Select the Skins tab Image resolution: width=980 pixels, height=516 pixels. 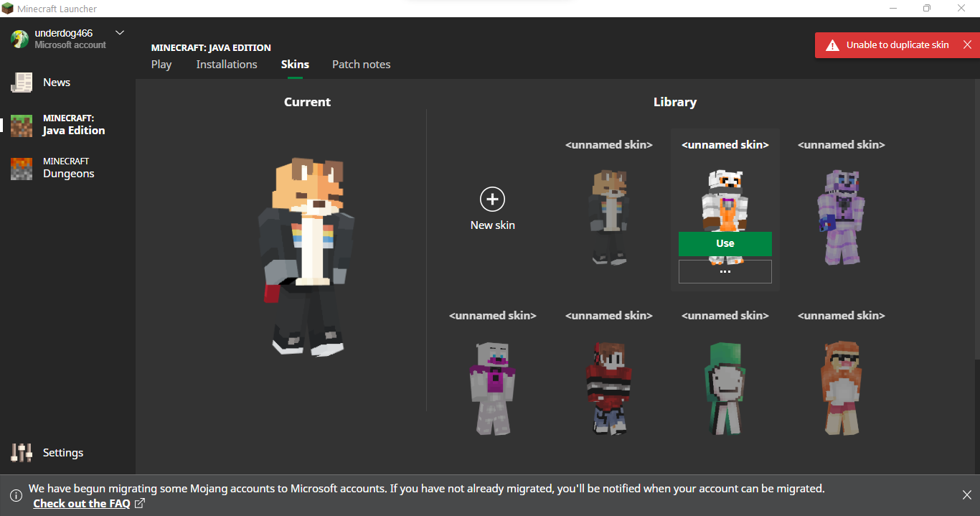click(295, 65)
